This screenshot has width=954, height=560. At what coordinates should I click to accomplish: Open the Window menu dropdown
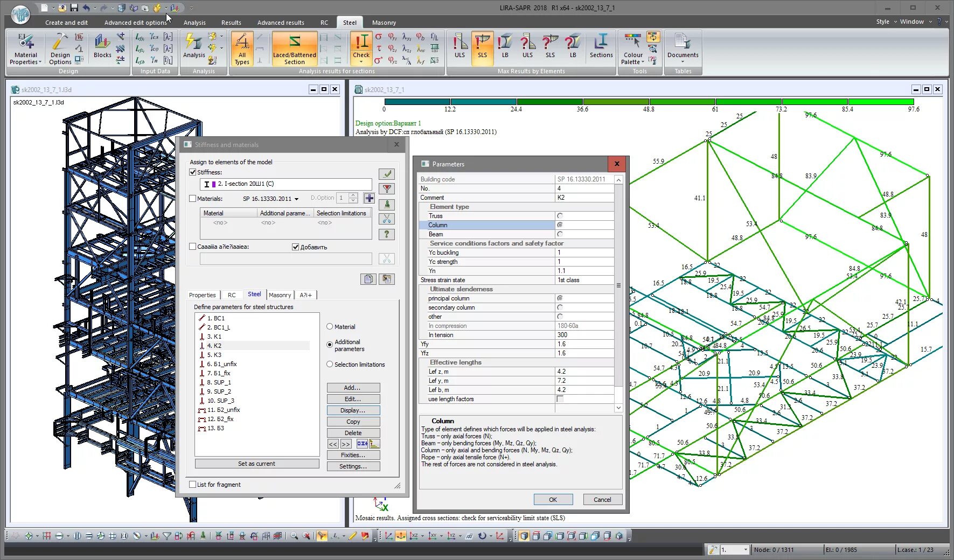tap(916, 22)
